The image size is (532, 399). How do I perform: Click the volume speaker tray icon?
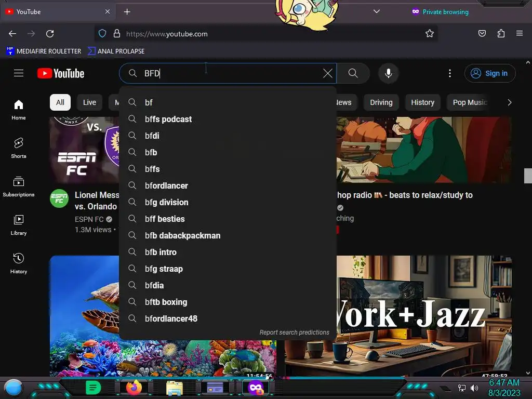coord(474,388)
